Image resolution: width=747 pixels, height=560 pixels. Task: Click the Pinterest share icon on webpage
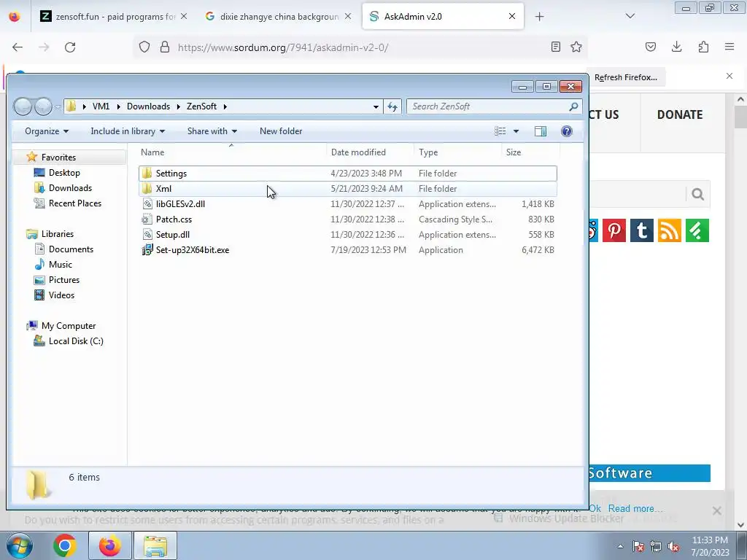point(614,230)
